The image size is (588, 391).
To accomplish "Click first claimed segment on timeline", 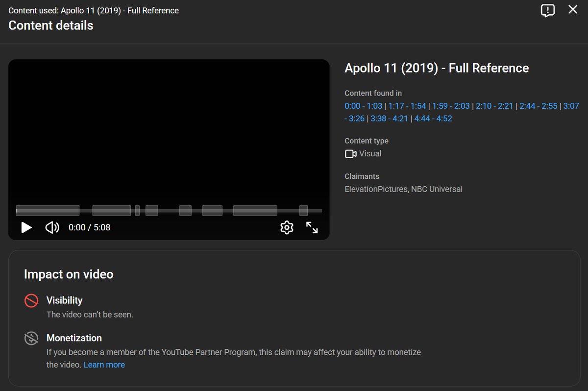I will (48, 211).
